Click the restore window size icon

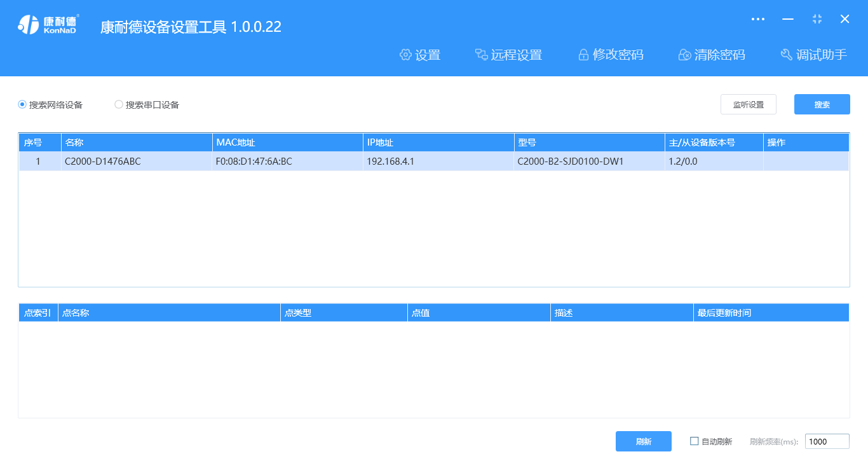(x=817, y=19)
